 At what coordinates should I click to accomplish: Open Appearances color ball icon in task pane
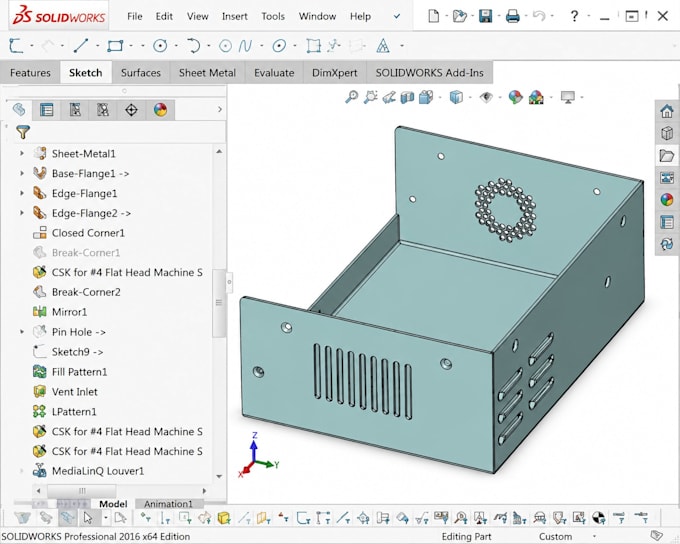pos(667,200)
